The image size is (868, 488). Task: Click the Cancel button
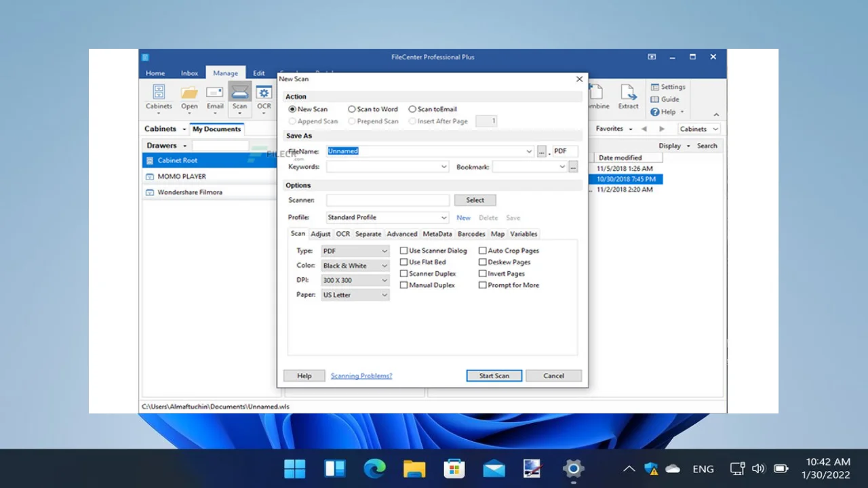tap(553, 375)
